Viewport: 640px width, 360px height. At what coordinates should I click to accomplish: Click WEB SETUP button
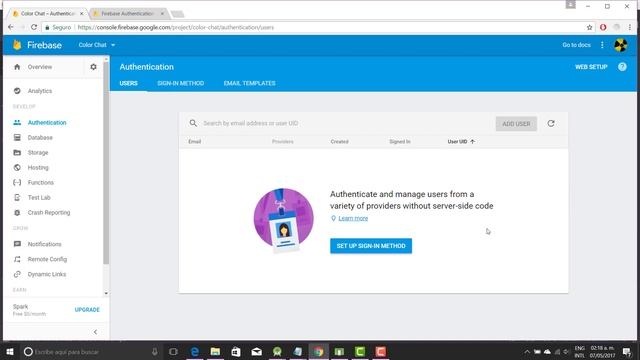click(x=591, y=67)
